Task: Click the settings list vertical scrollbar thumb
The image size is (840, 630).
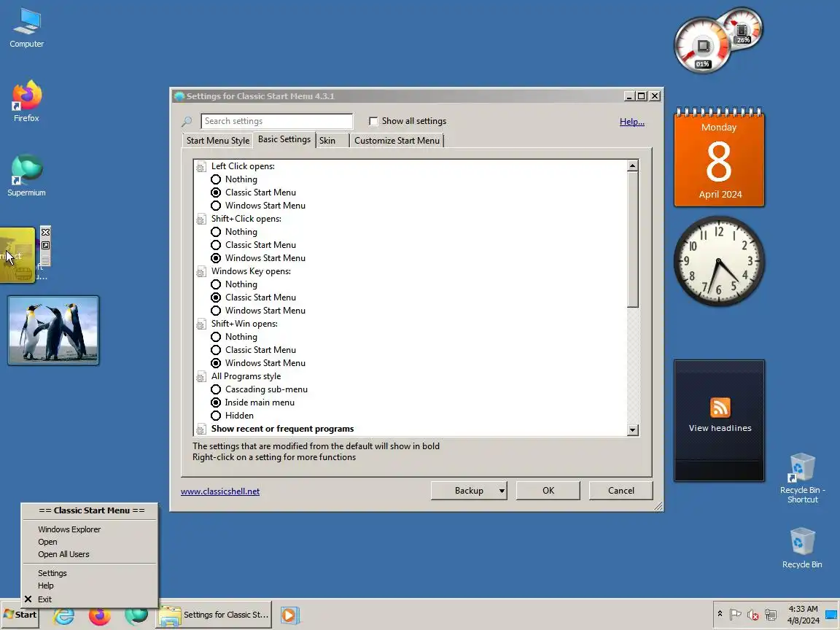Action: tap(633, 240)
